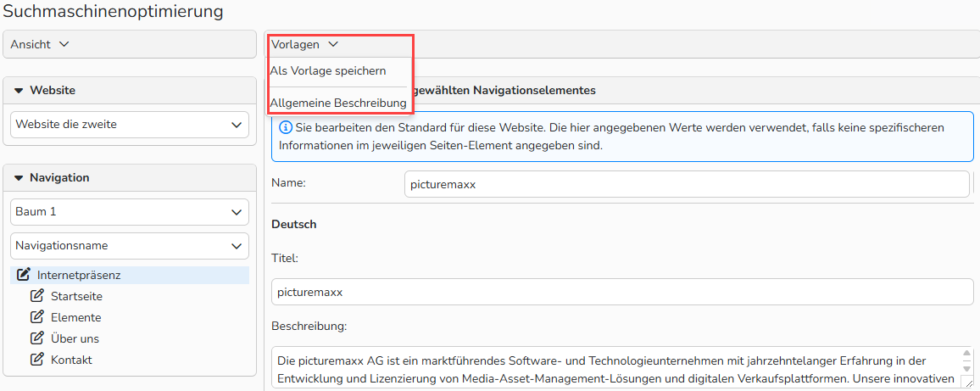Screen dimensions: 980x391
Task: Click the Beschreibung scrollbar down arrow
Action: (966, 368)
